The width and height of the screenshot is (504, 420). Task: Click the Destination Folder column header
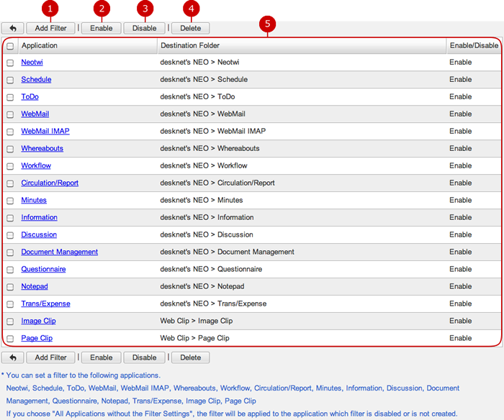coord(302,45)
